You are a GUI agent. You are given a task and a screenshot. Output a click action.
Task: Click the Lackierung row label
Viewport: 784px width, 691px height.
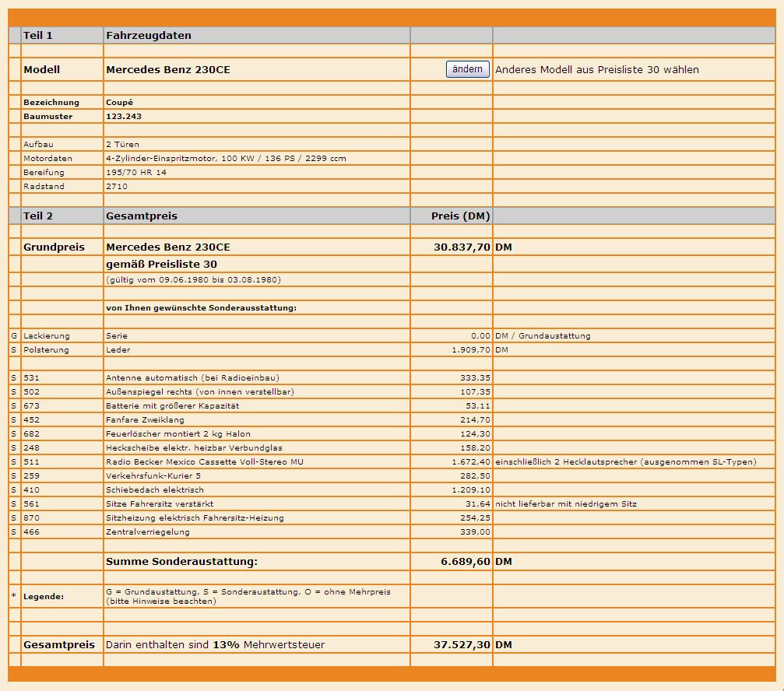point(47,335)
